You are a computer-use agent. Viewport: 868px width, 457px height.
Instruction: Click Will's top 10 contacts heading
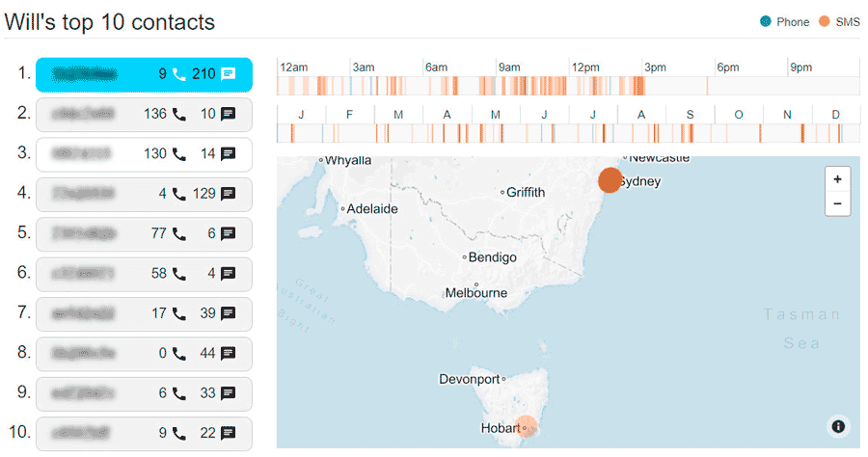point(110,22)
